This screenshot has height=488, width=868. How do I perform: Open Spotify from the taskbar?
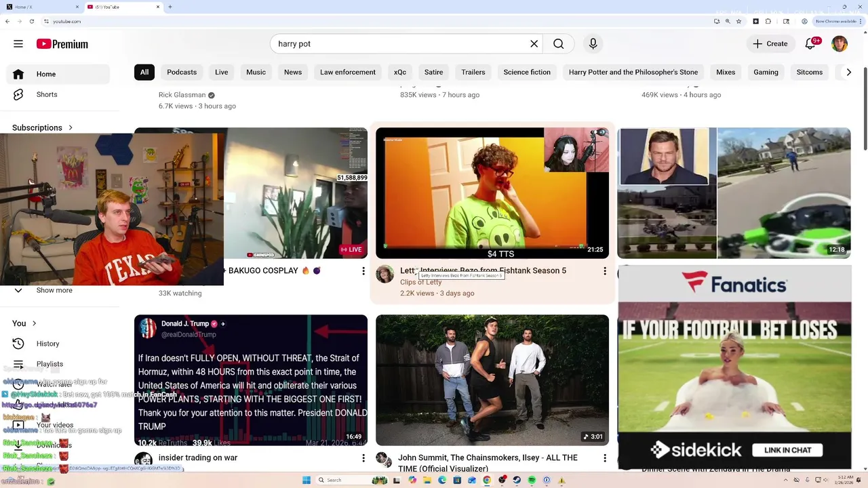tap(532, 480)
